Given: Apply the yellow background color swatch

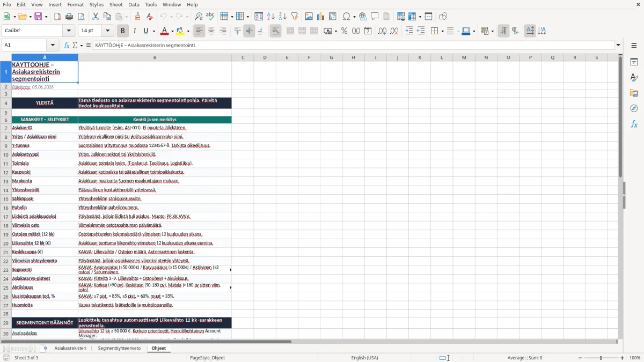Looking at the screenshot, I should (x=180, y=31).
